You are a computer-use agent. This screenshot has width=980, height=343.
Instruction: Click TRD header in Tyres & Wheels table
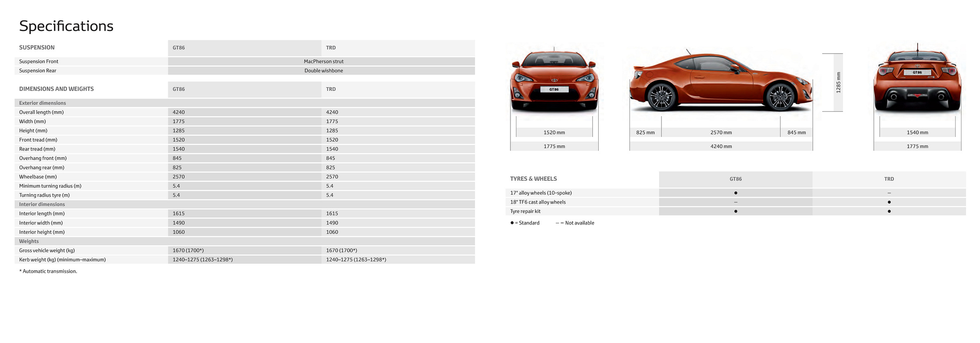click(889, 179)
